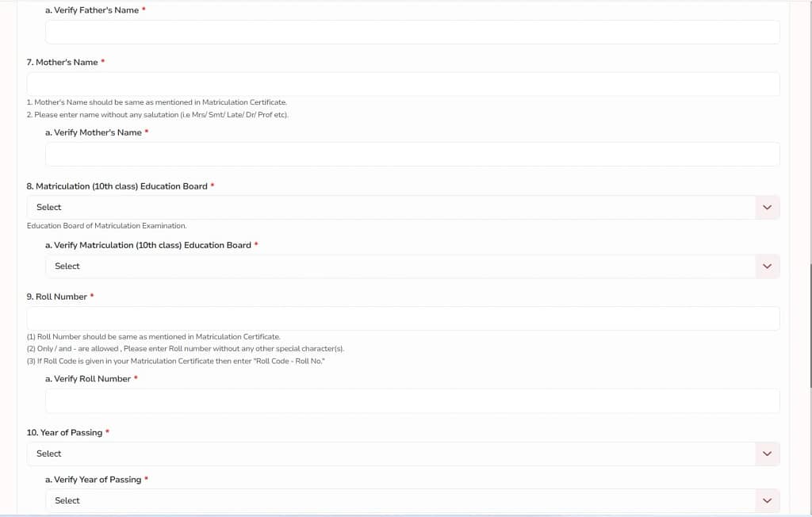Focus the Verify Roll Number text box
The height and width of the screenshot is (517, 812).
412,401
